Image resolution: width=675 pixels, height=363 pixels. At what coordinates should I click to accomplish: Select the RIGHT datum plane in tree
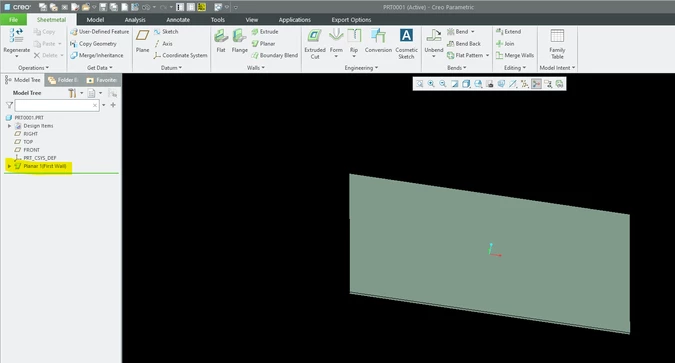(30, 134)
